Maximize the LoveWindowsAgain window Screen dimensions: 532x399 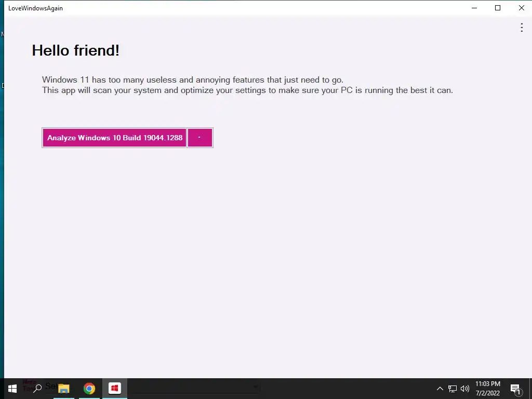498,8
